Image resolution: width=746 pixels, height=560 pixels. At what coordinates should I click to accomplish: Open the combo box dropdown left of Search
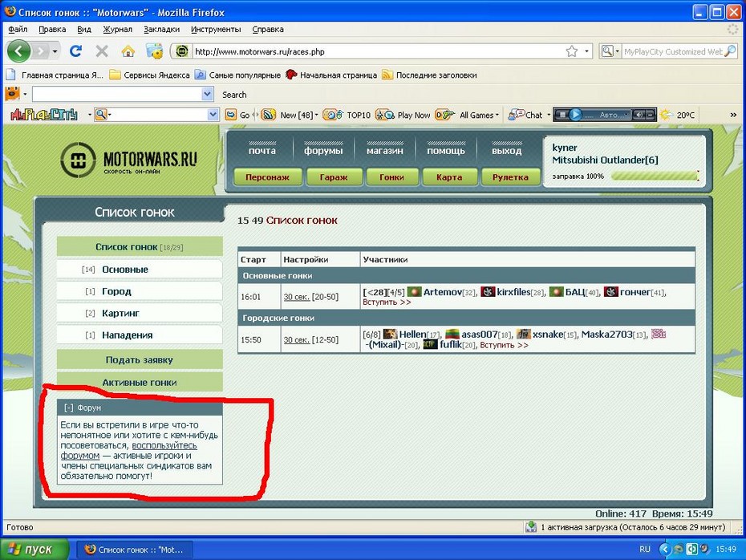(x=207, y=94)
